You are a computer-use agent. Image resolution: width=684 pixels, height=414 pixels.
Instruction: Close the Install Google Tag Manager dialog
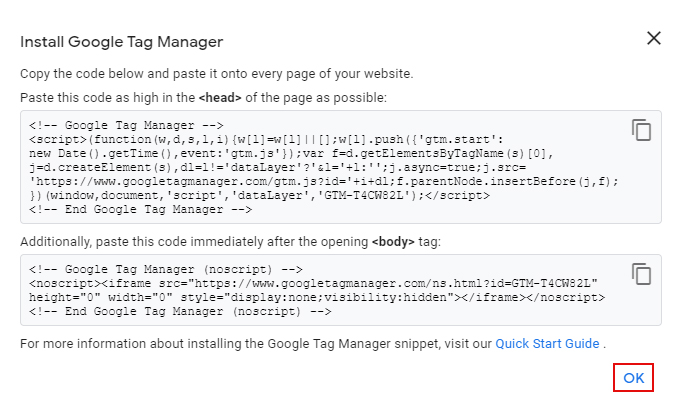653,38
